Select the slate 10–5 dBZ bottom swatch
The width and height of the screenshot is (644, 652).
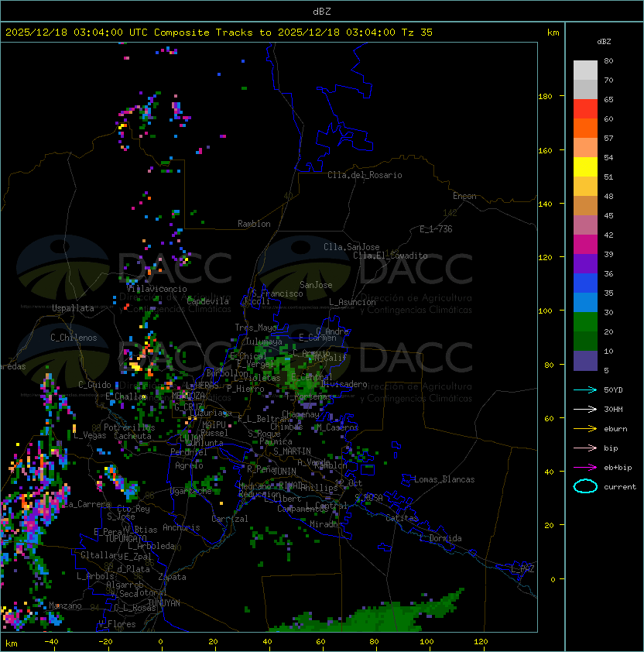pyautogui.click(x=585, y=361)
